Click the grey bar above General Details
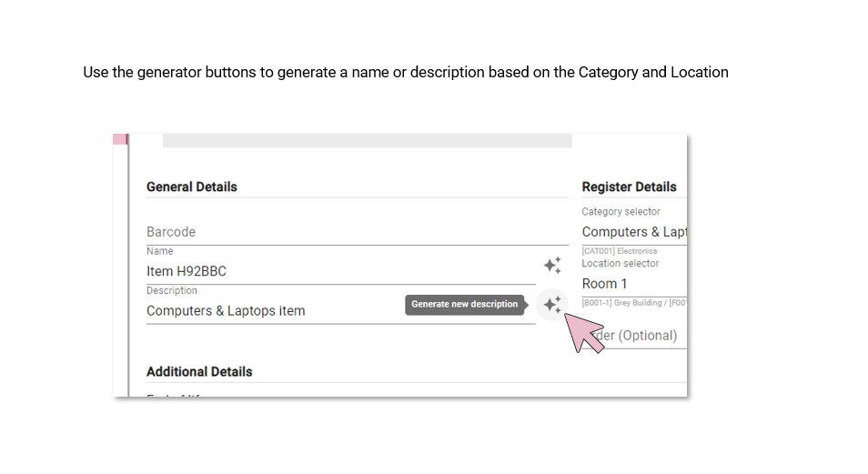Image resolution: width=868 pixels, height=474 pixels. click(x=367, y=141)
